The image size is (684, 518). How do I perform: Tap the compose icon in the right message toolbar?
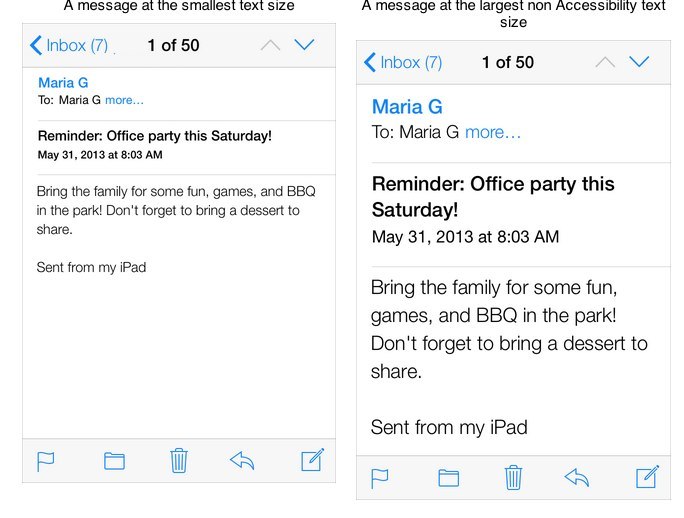click(x=647, y=477)
